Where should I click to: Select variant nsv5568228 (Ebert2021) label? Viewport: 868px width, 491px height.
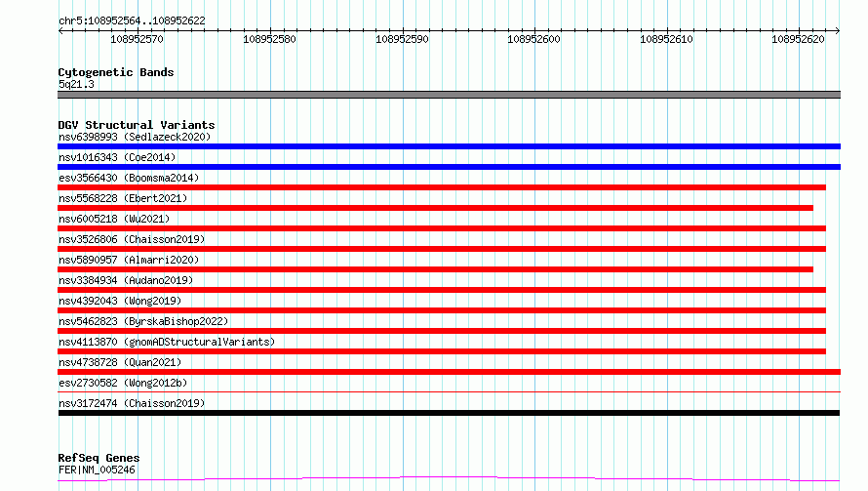pos(123,198)
